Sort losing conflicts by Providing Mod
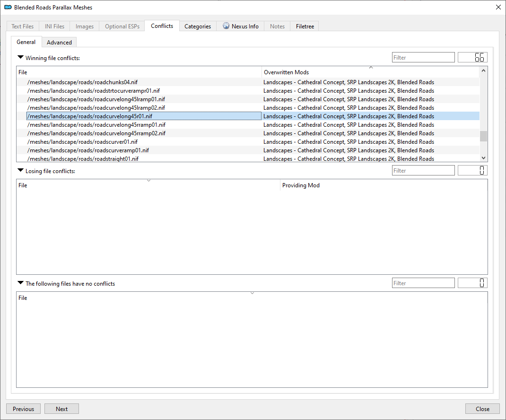This screenshot has width=506, height=420. [384, 185]
